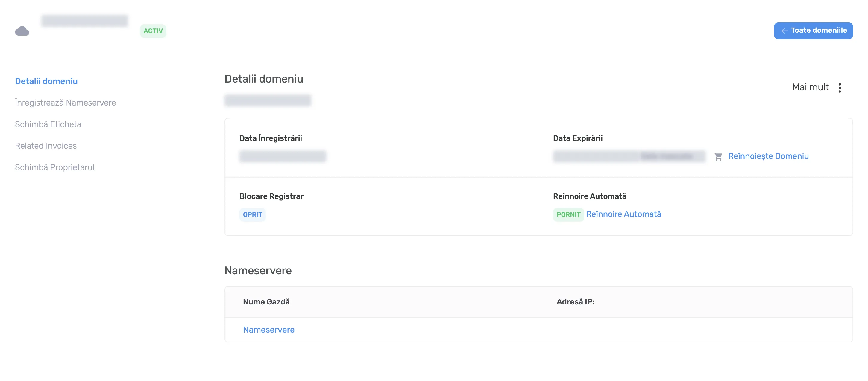Click the Blocare Registrar label
The width and height of the screenshot is (868, 381).
[x=271, y=196]
